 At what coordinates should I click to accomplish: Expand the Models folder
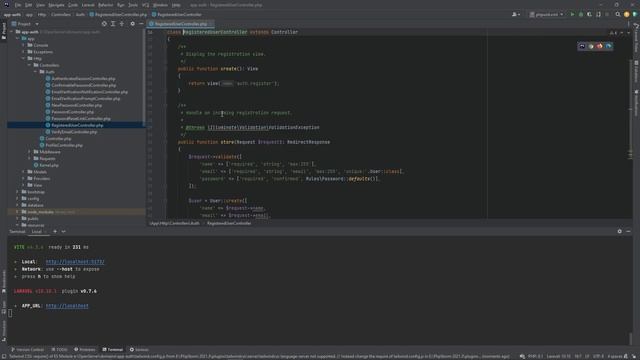[x=24, y=172]
